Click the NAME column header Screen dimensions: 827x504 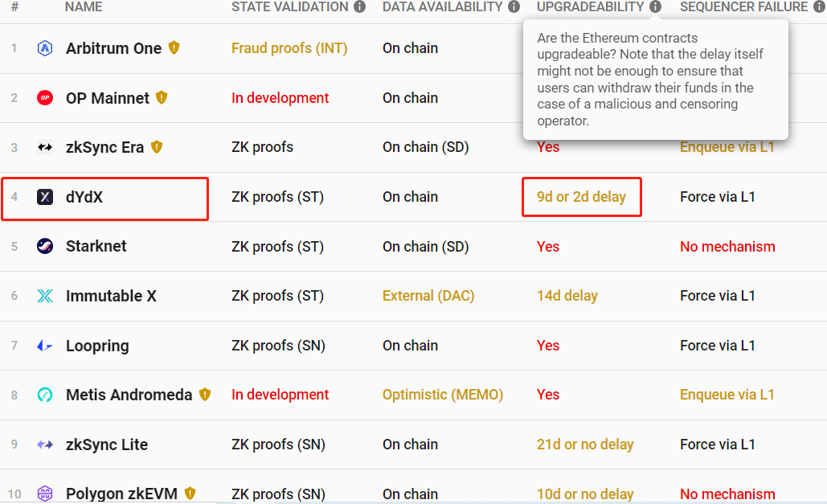coord(85,6)
